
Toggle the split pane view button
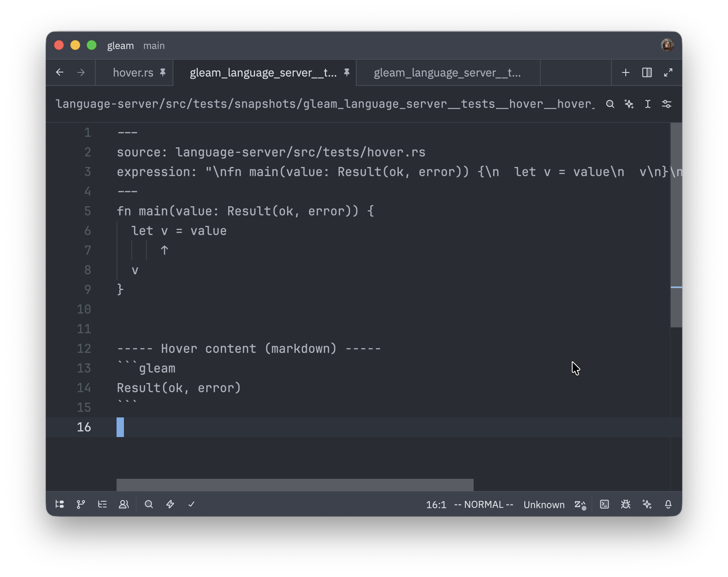coord(647,72)
